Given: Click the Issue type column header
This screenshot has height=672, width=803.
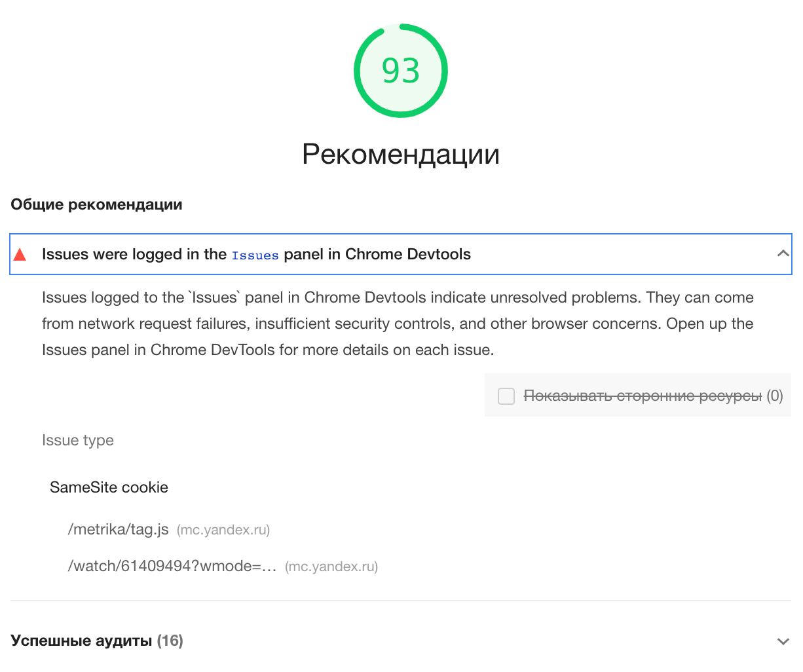Looking at the screenshot, I should pyautogui.click(x=78, y=440).
